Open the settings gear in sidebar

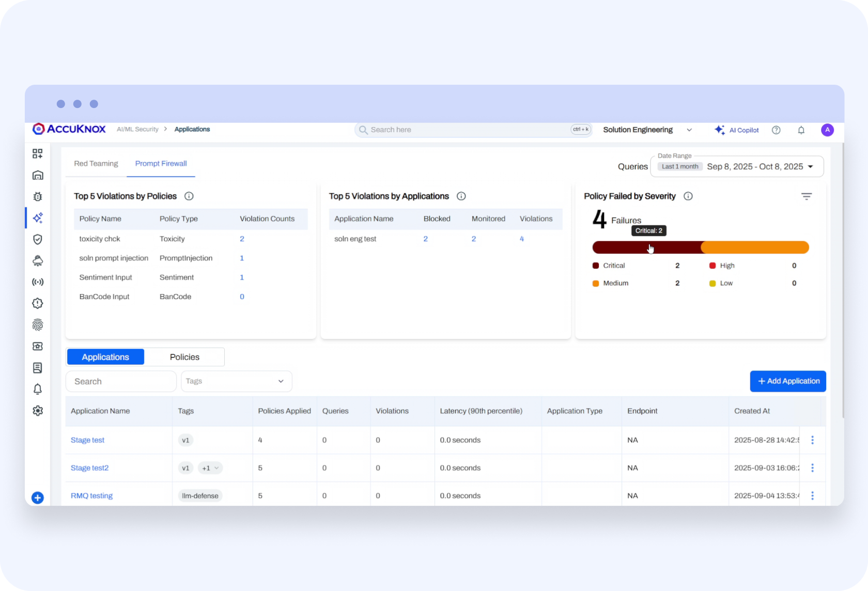(38, 411)
